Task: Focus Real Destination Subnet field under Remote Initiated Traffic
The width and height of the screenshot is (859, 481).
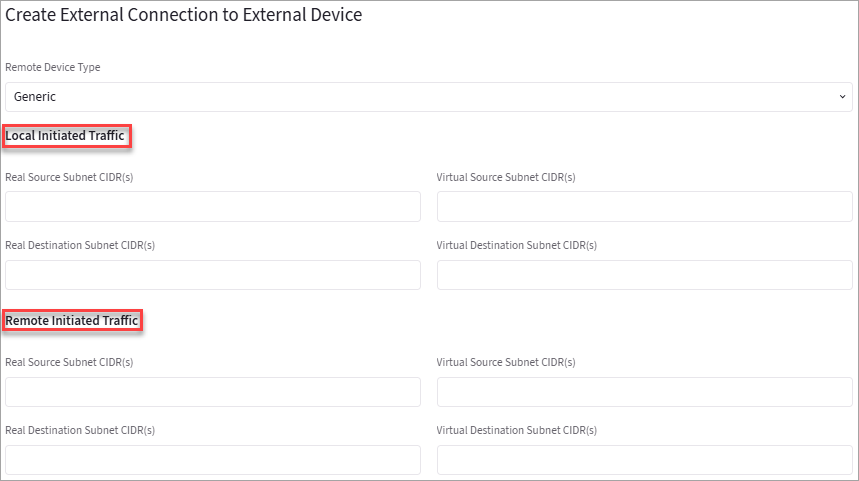Action: [213, 460]
